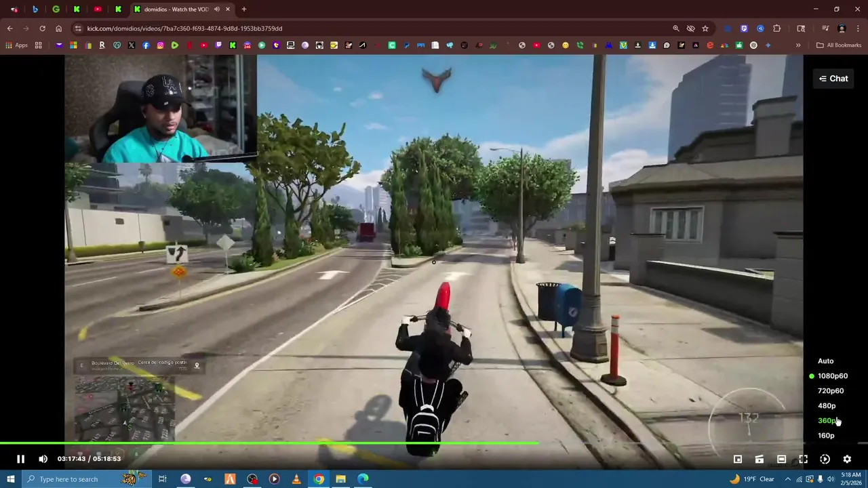868x488 pixels.
Task: Bookmark this page with the star
Action: tap(705, 28)
